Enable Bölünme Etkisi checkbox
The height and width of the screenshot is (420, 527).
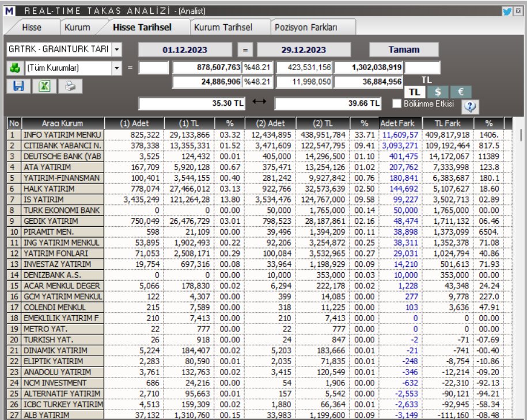coord(397,104)
